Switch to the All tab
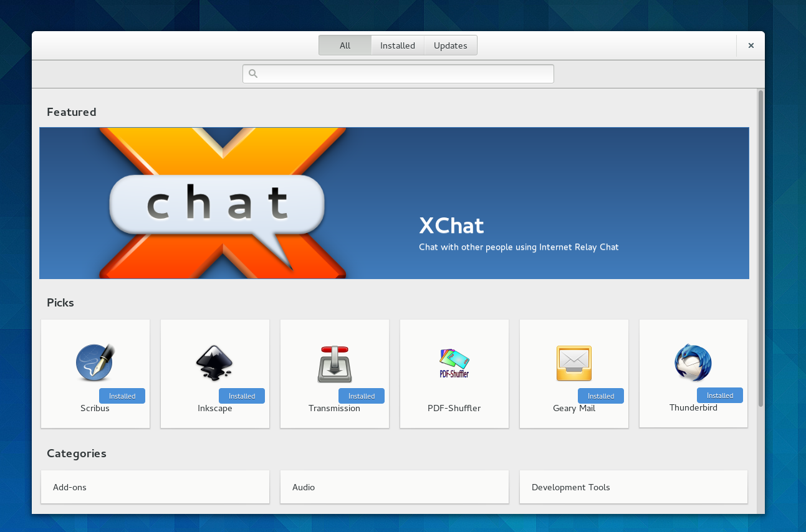Image resolution: width=806 pixels, height=532 pixels. click(345, 45)
